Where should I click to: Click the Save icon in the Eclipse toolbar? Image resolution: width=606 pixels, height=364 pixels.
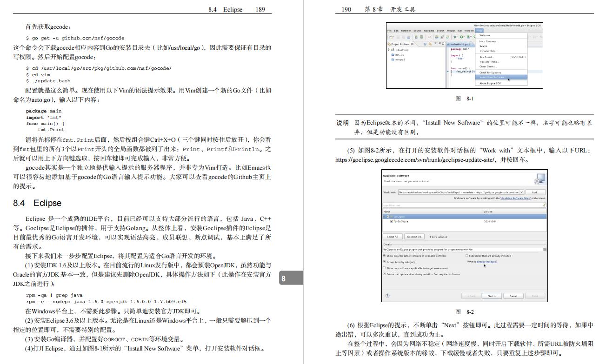(398, 37)
